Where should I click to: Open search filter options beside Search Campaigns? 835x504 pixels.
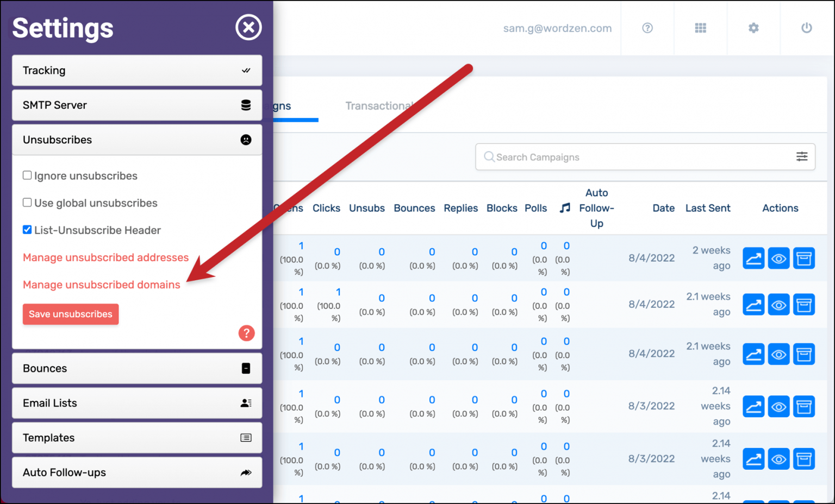coord(802,157)
